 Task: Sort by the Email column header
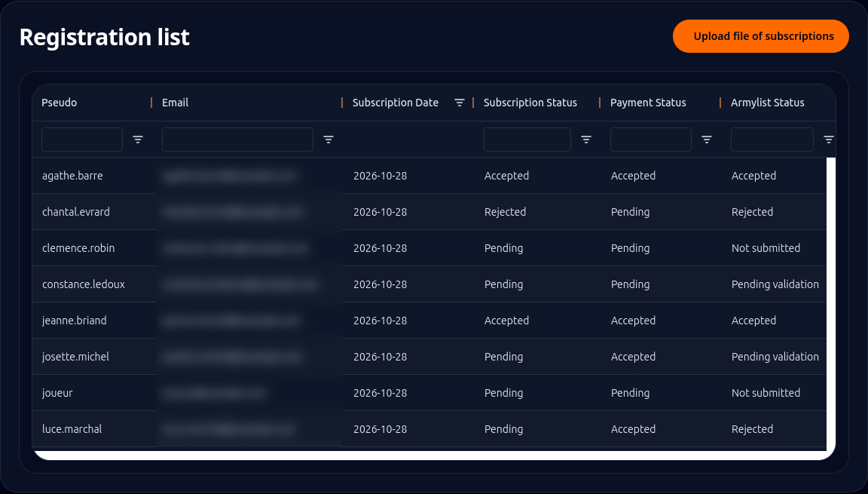coord(175,103)
